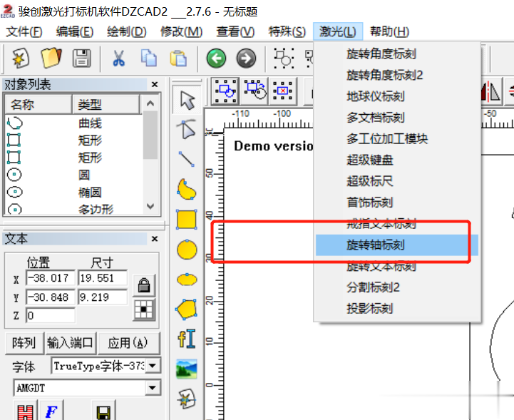Click the object list scroll up arrow
This screenshot has height=420, width=514.
150,103
